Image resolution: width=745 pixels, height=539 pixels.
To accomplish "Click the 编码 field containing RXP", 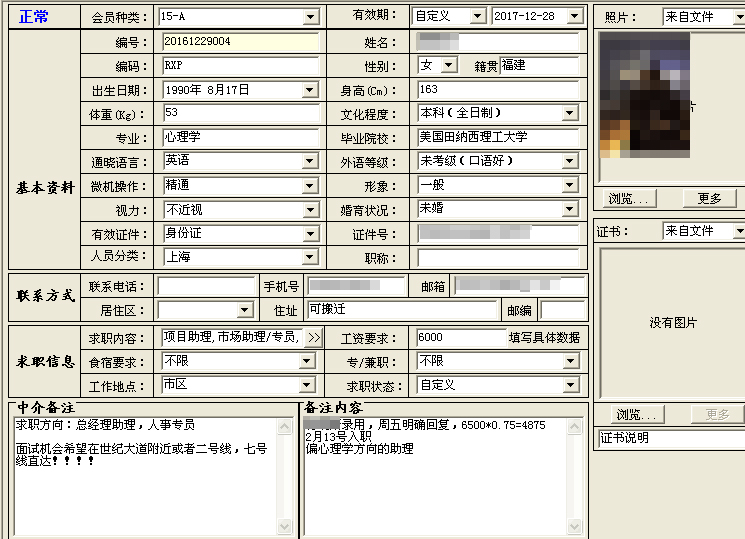I will [x=240, y=66].
